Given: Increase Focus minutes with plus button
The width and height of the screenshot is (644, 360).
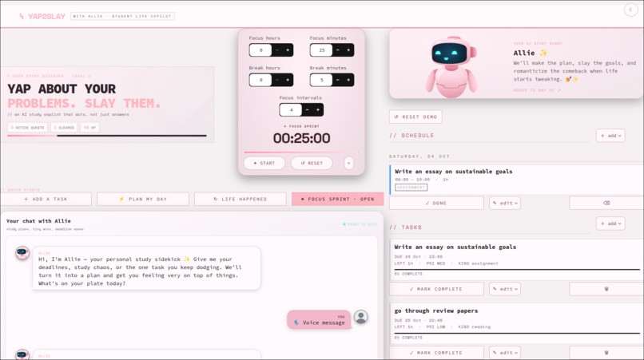Looking at the screenshot, I should (x=348, y=50).
